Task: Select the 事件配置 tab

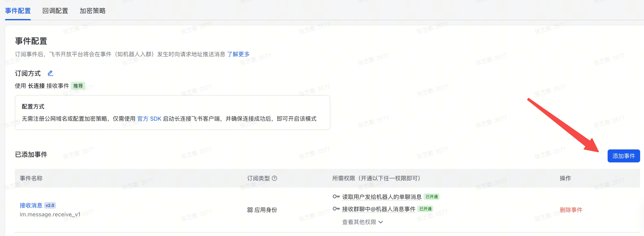Action: coord(17,11)
